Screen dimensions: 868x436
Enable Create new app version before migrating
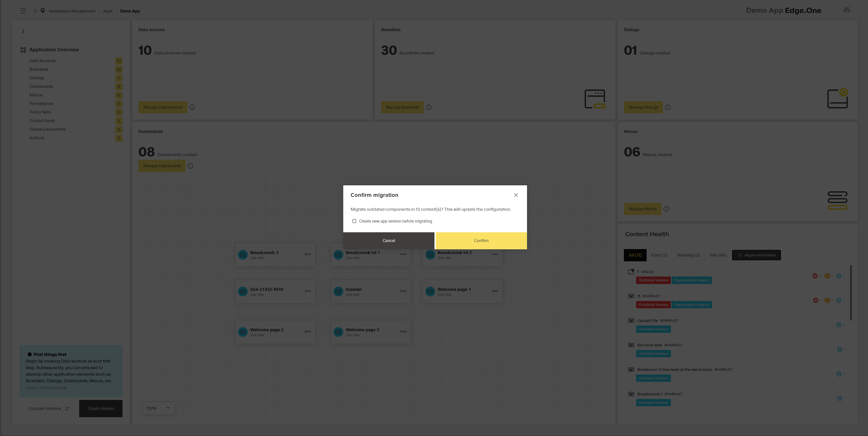click(354, 221)
